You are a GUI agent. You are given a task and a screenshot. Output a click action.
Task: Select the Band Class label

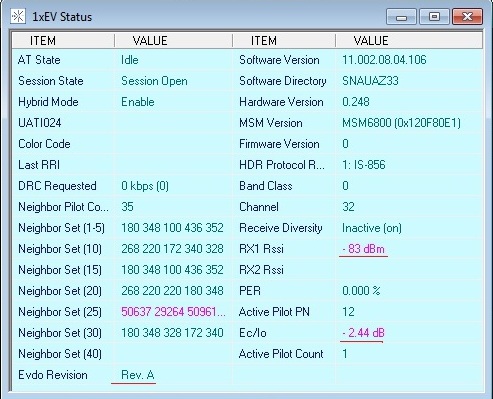pos(266,186)
